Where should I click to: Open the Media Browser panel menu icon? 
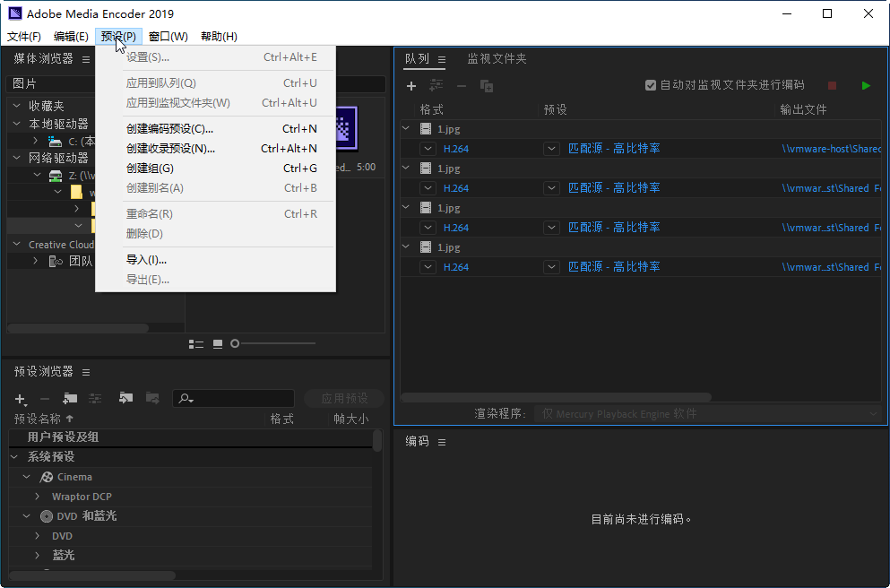[86, 59]
